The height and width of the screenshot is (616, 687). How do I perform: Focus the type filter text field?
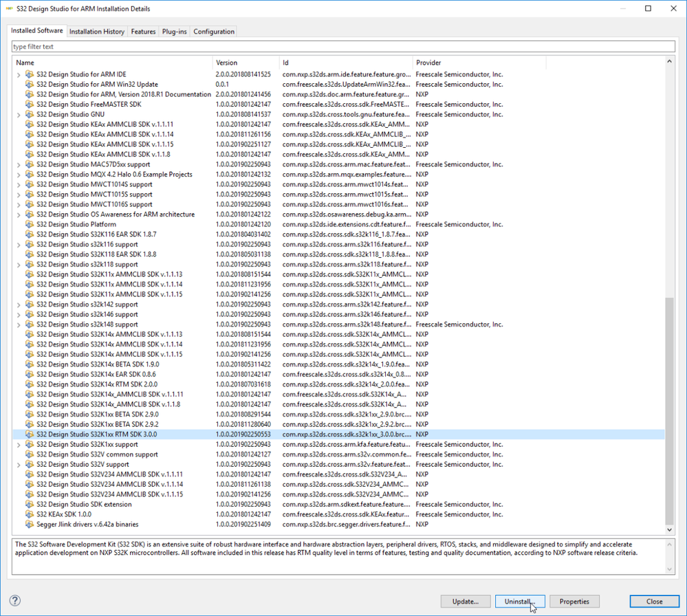pos(343,47)
